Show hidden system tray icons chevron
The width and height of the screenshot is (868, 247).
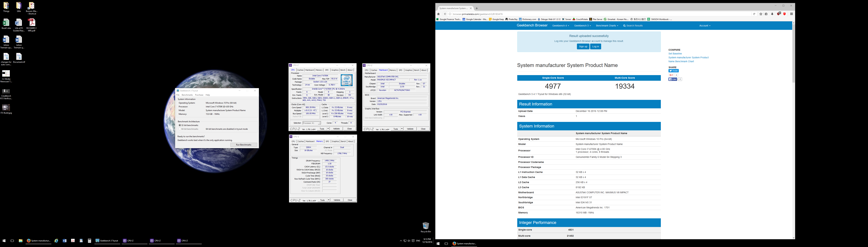click(401, 241)
